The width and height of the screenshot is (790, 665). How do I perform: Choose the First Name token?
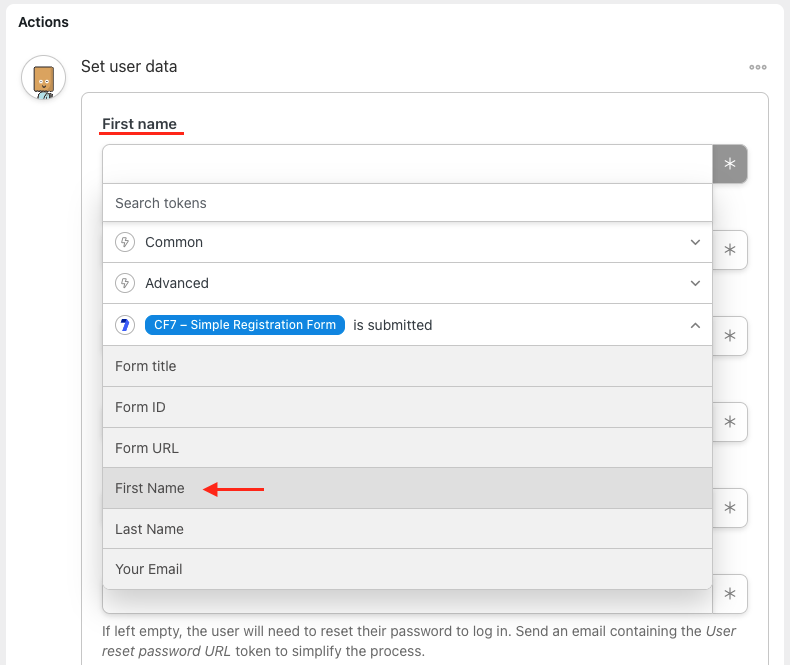[407, 488]
